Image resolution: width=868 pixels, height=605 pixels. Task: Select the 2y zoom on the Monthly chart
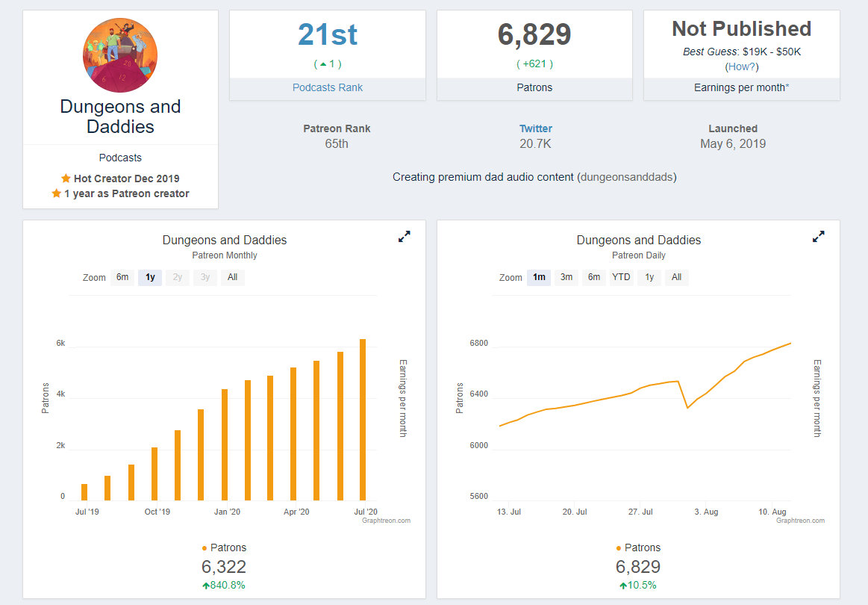click(177, 277)
